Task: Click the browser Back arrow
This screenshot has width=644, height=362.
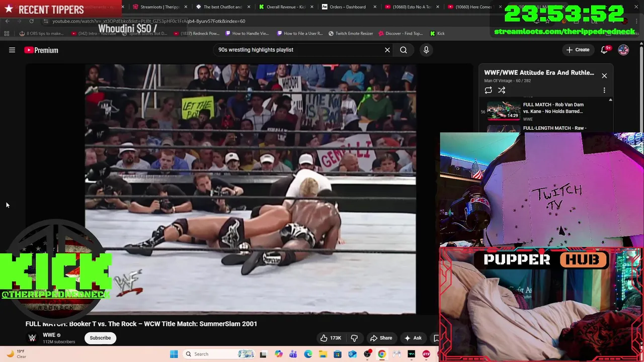Action: click(7, 21)
